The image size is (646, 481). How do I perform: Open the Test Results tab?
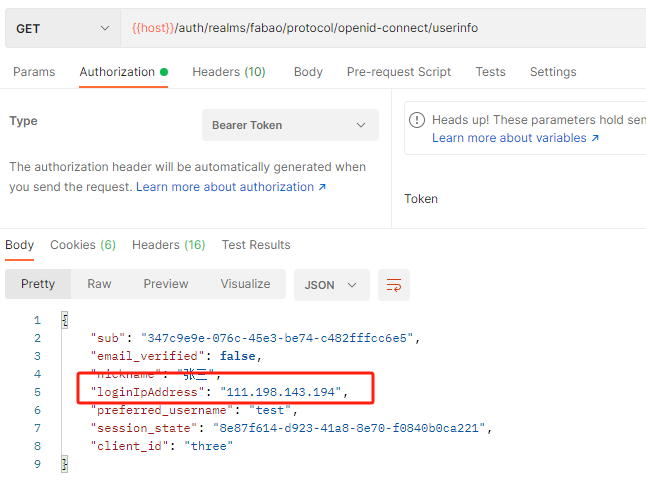(256, 245)
